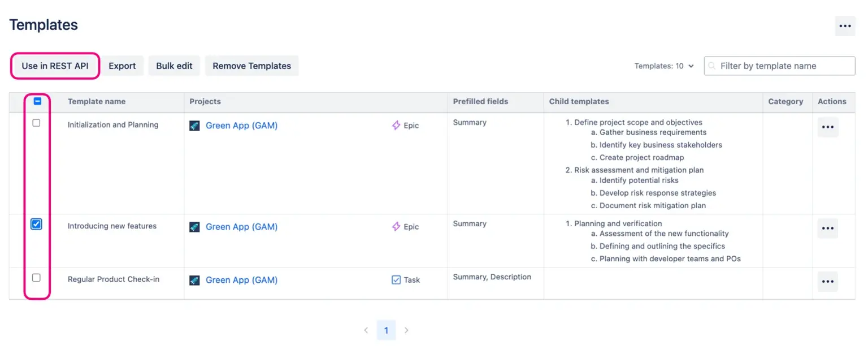Click rocket icon in Regular Product Check-in row
Image resolution: width=868 pixels, height=358 pixels.
pos(194,280)
